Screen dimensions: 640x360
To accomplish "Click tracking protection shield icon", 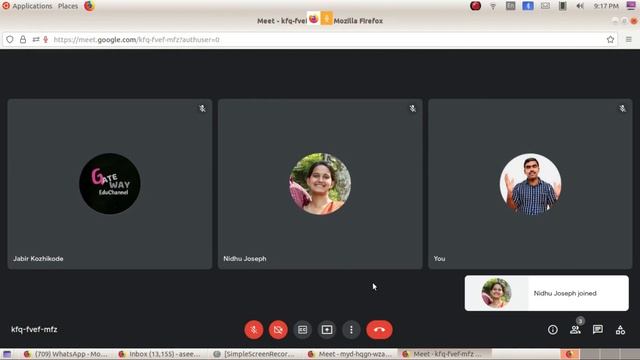I will [x=10, y=40].
